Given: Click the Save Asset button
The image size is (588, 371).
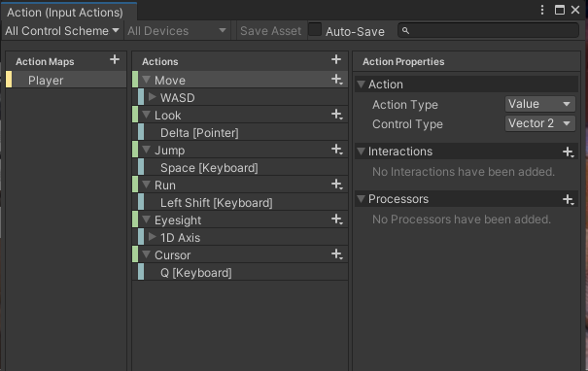Looking at the screenshot, I should coord(270,31).
